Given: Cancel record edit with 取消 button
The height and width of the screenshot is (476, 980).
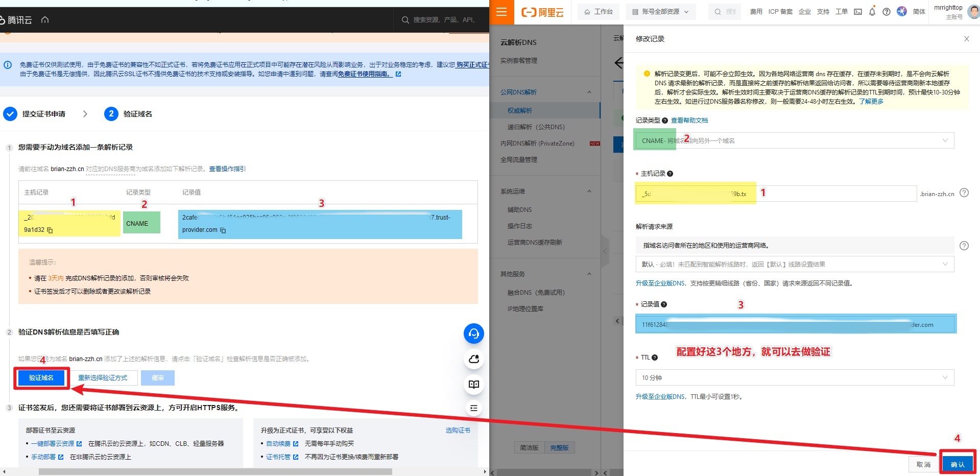Looking at the screenshot, I should (923, 464).
